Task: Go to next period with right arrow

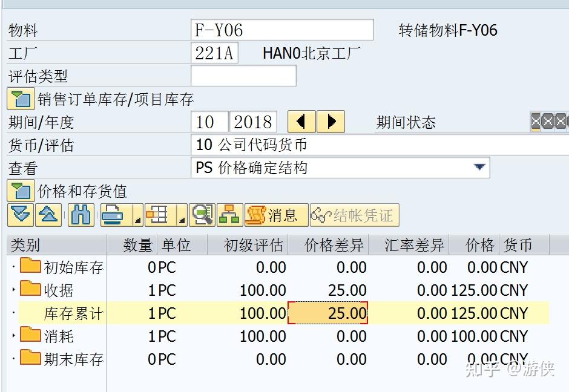Action: (331, 121)
